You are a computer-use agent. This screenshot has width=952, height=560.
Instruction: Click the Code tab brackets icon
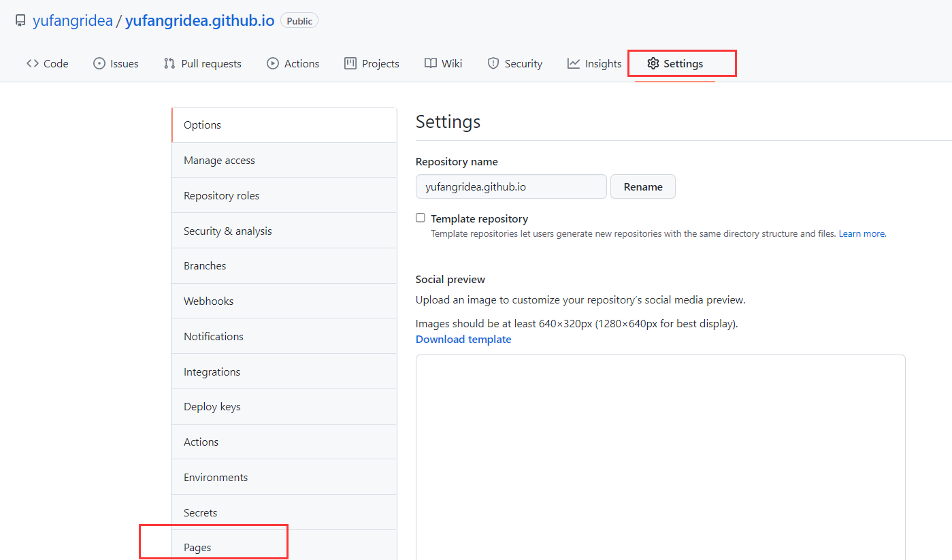[33, 63]
